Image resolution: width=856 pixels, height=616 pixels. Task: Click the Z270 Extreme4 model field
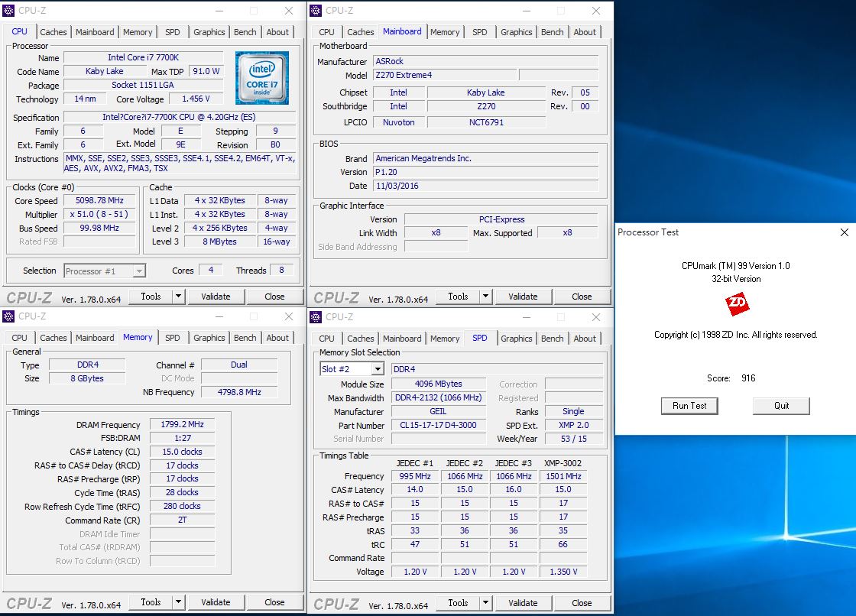[445, 75]
